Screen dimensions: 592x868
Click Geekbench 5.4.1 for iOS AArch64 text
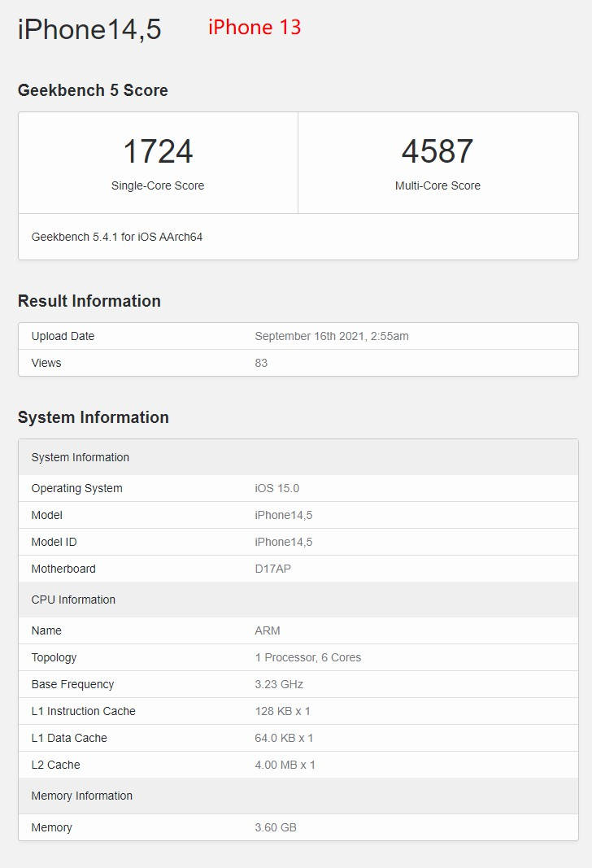(117, 237)
